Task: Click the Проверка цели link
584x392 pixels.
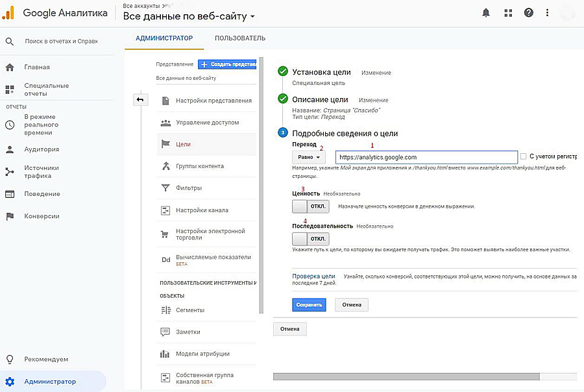Action: click(x=313, y=276)
